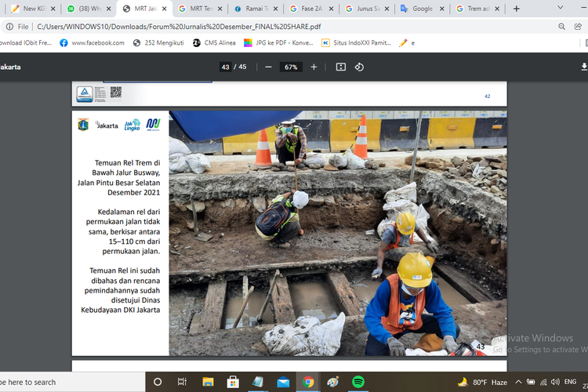Screen dimensions: 588x392
Task: Open the JPG ke PDF bookmark
Action: [278, 43]
